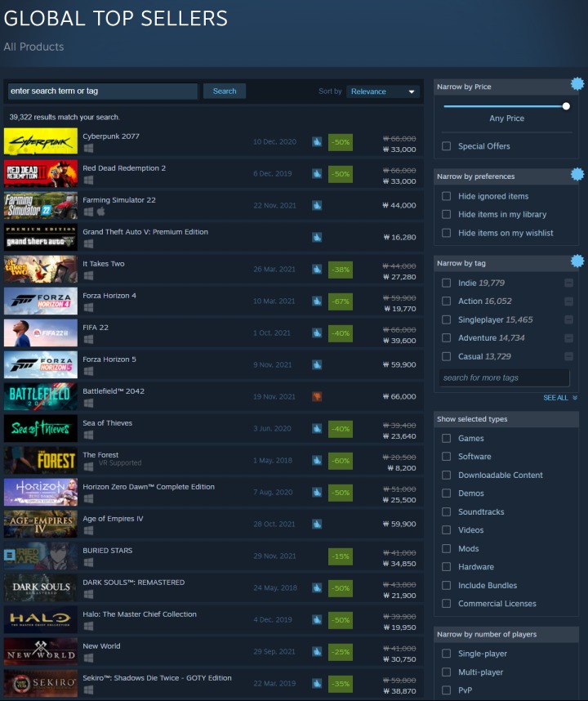This screenshot has height=701, width=588.
Task: Exclude the Casual tag using its minus icon
Action: click(568, 356)
